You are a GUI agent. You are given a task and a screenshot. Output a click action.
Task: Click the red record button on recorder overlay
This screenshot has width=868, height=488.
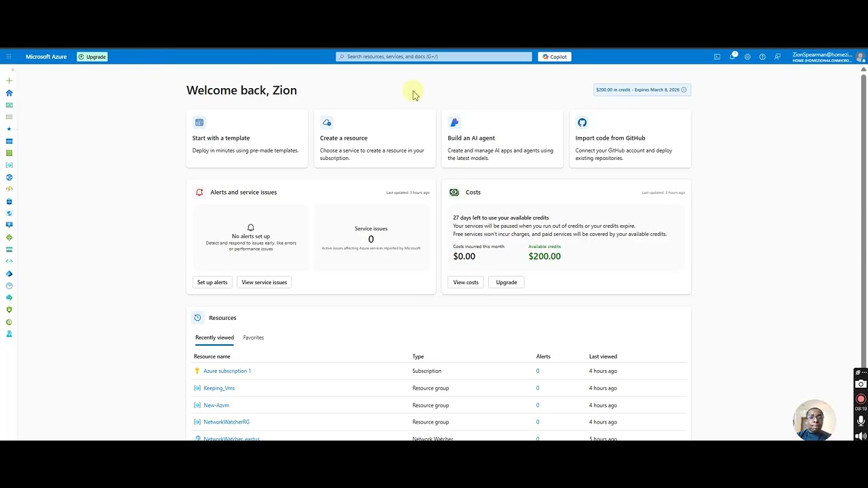(861, 399)
